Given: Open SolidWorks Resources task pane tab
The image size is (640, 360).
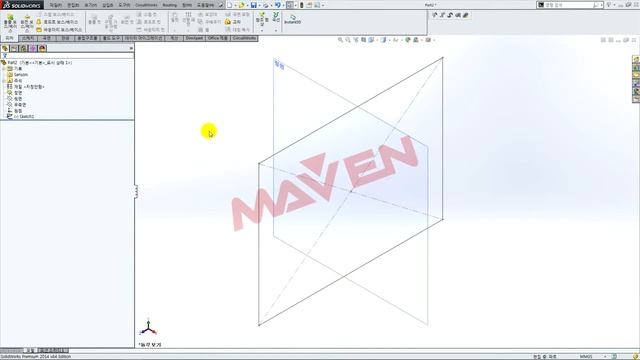Looking at the screenshot, I should (x=636, y=60).
